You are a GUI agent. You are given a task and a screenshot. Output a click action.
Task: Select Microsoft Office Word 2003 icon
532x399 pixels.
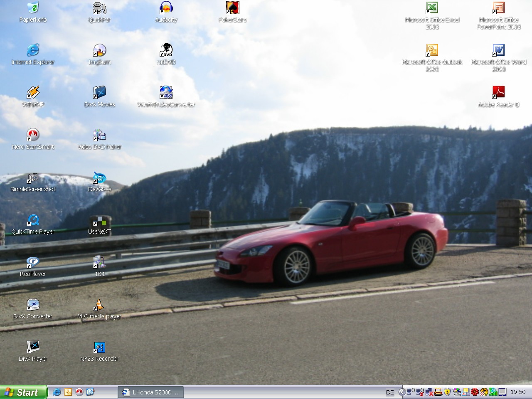498,51
